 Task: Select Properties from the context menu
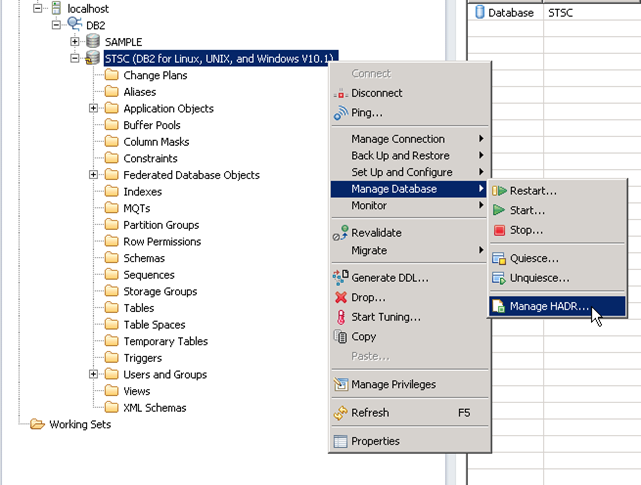coord(375,441)
